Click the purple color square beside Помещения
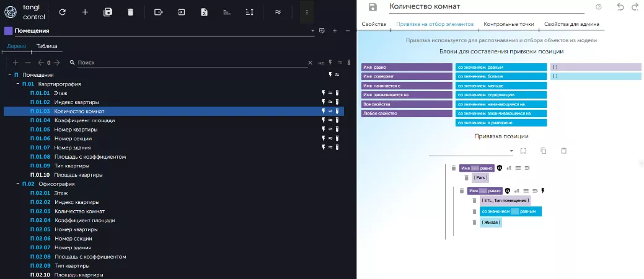Screen dimensions: 644x279 coord(8,30)
